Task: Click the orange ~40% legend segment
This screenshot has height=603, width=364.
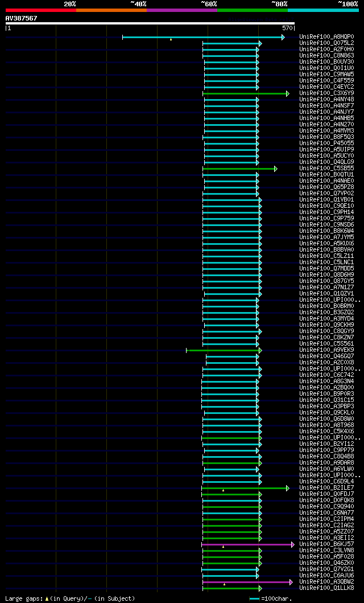Action: (111, 10)
